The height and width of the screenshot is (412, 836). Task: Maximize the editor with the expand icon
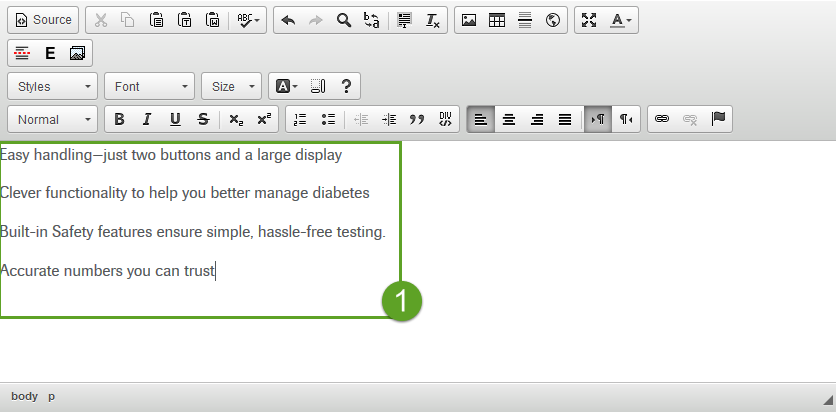589,20
